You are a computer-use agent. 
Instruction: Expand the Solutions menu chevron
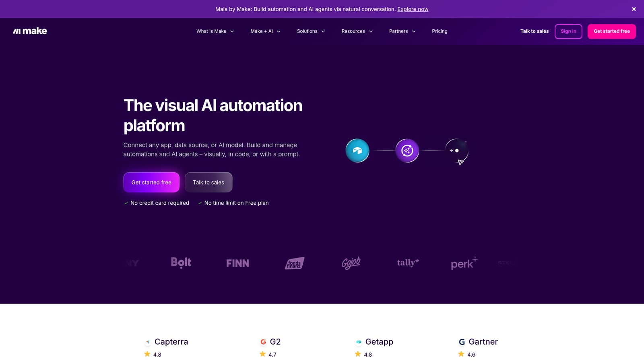pos(323,31)
